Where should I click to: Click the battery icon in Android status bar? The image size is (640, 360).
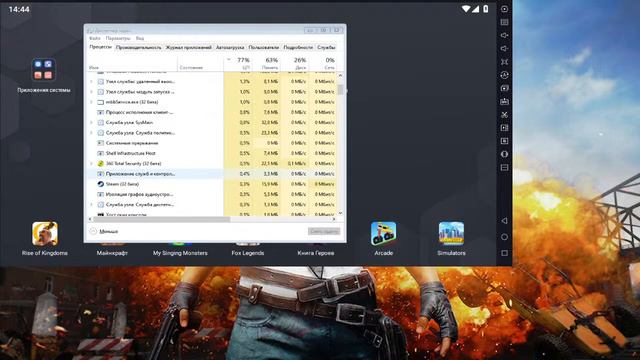point(486,9)
